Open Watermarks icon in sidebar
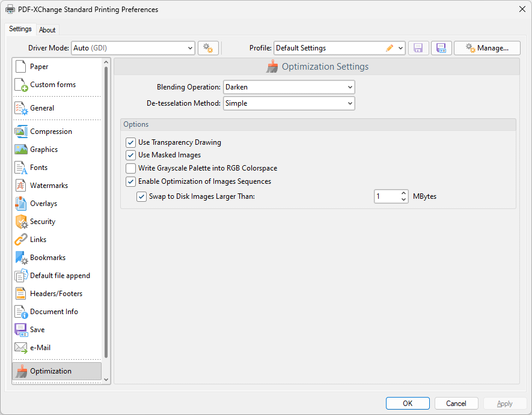 20,186
